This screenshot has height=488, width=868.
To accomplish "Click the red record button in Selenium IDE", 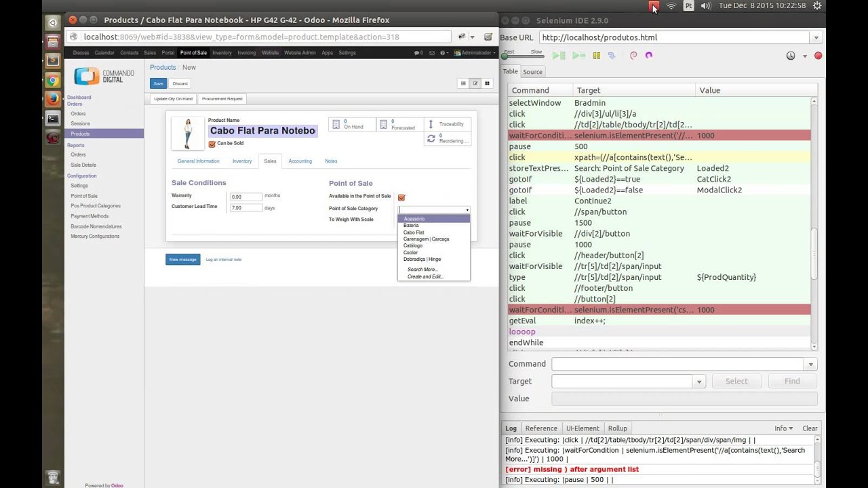I will 818,56.
